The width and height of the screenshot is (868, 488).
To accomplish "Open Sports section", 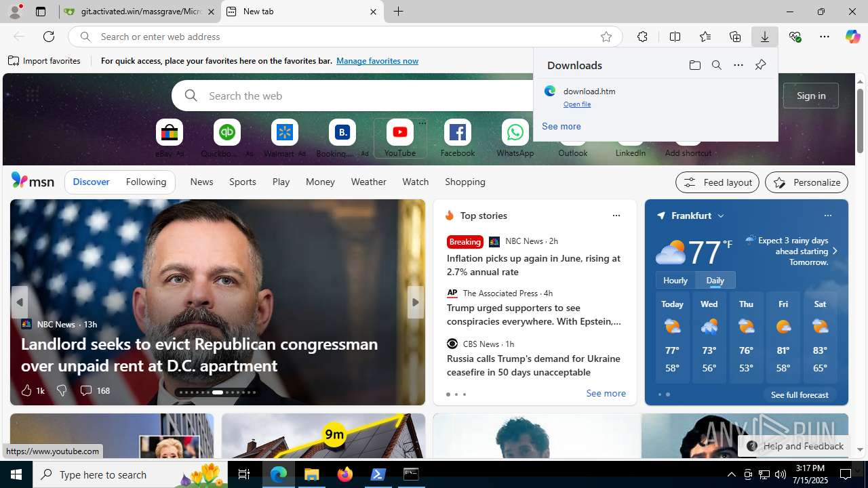I will 243,182.
